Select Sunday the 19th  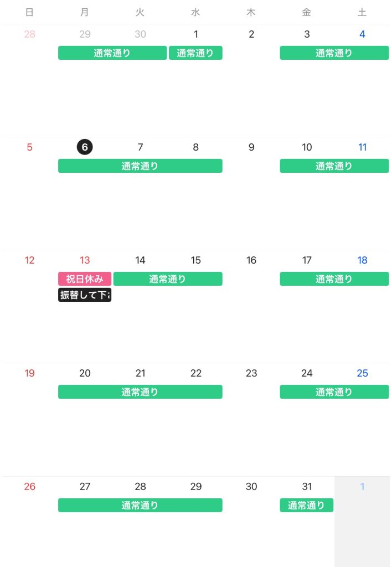(29, 373)
